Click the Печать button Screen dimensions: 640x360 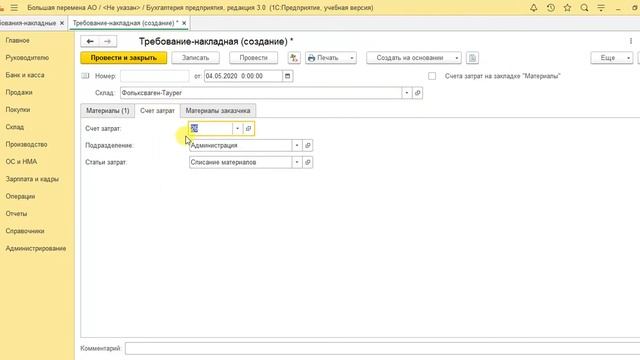point(327,58)
